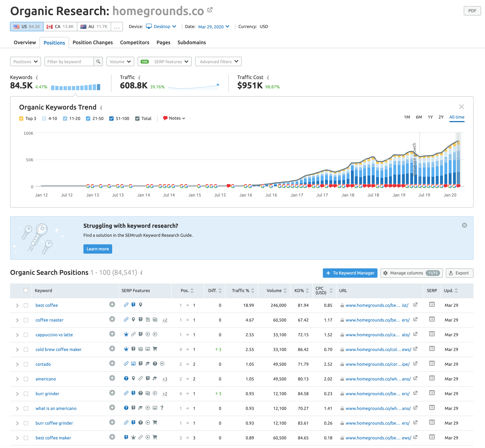Click gear icon on Manage columns

[x=385, y=273]
